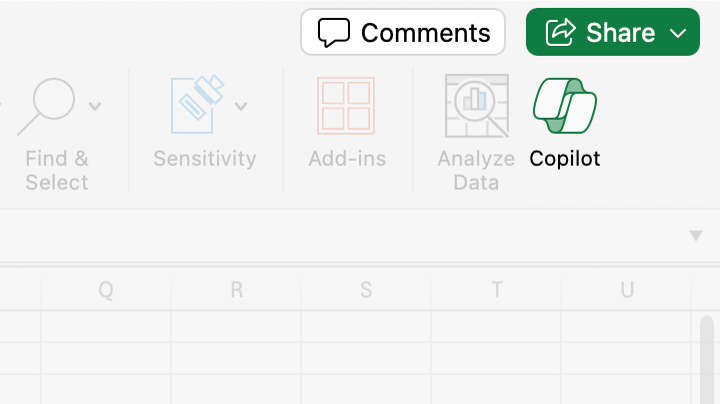Select column Q header
The height and width of the screenshot is (404, 720).
(x=105, y=290)
